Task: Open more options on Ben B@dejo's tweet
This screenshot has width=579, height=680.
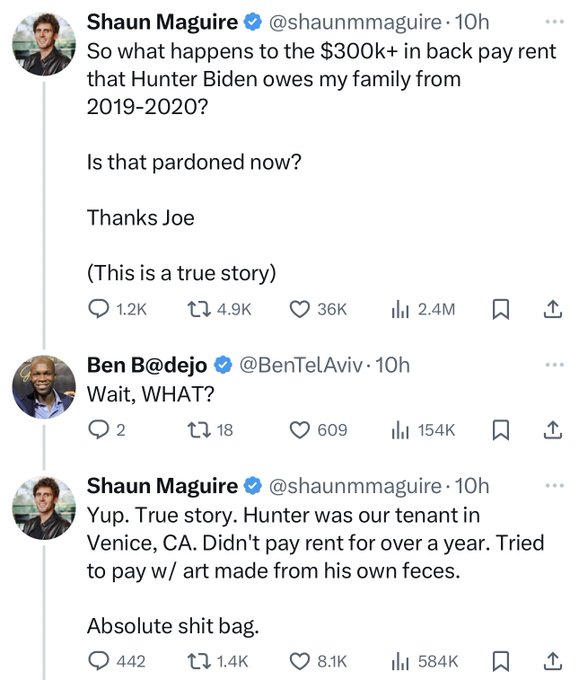Action: click(555, 365)
